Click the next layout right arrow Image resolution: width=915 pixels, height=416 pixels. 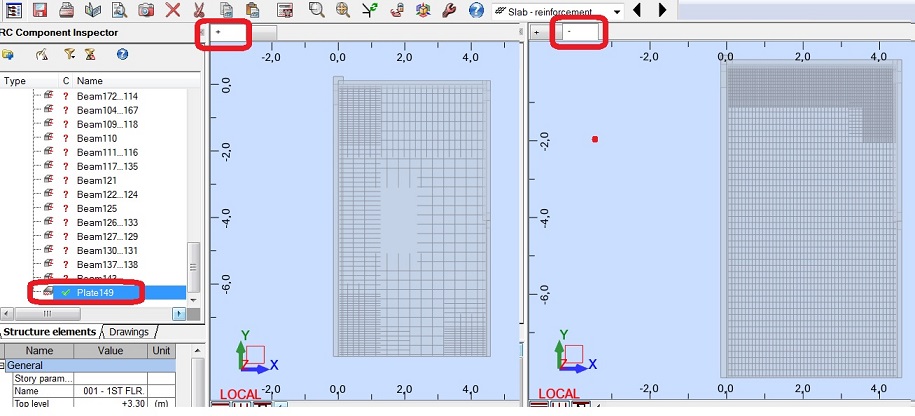(x=662, y=10)
